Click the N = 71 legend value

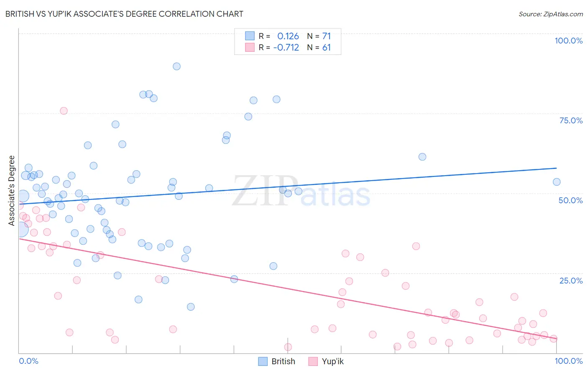pos(319,36)
